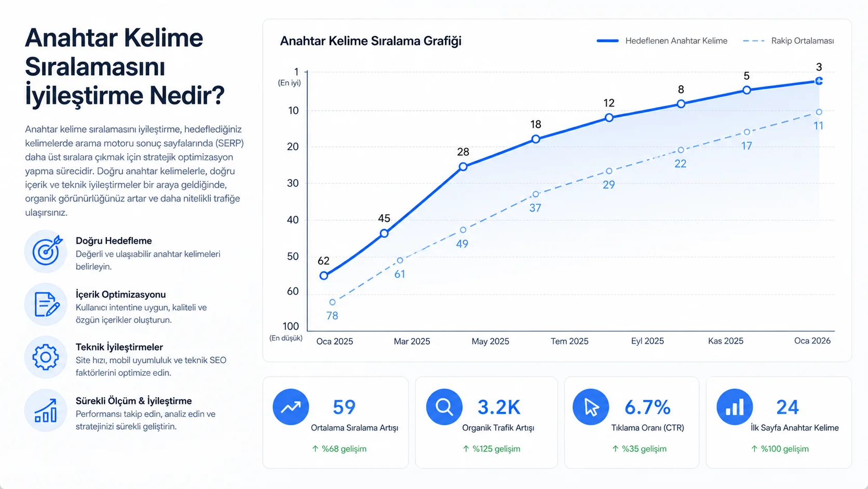Select the gear icon for Teknik İyileştirmeler
This screenshot has width=868, height=489.
click(x=46, y=358)
